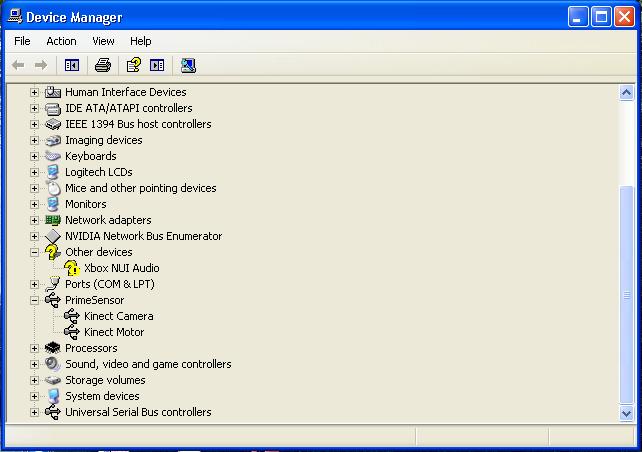Click the Kinect Motor USB icon

pos(72,332)
